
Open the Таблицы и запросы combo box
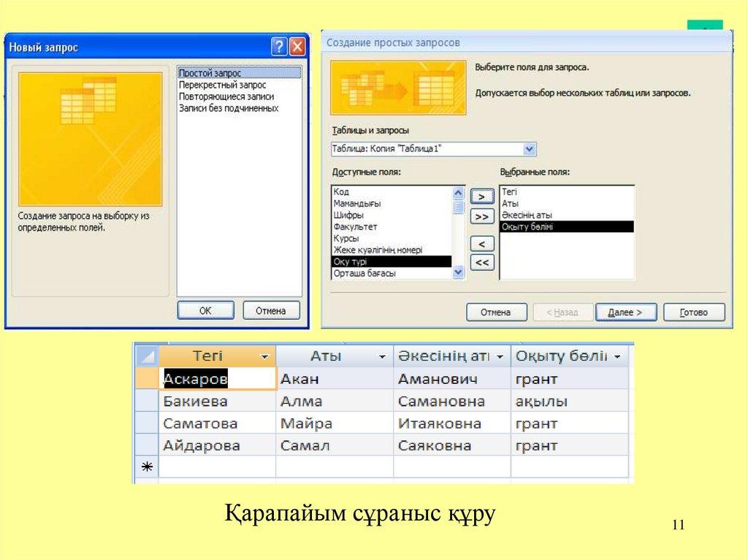tap(530, 149)
